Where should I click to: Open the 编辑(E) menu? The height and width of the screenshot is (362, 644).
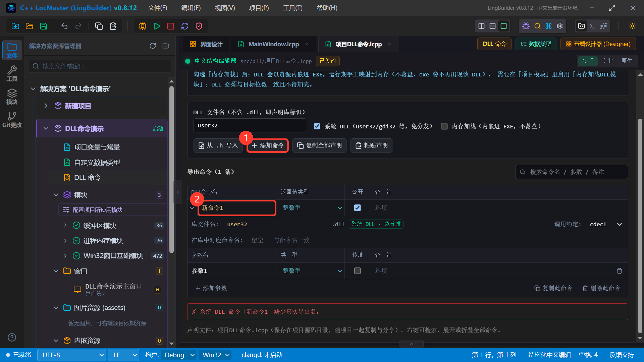(x=191, y=8)
